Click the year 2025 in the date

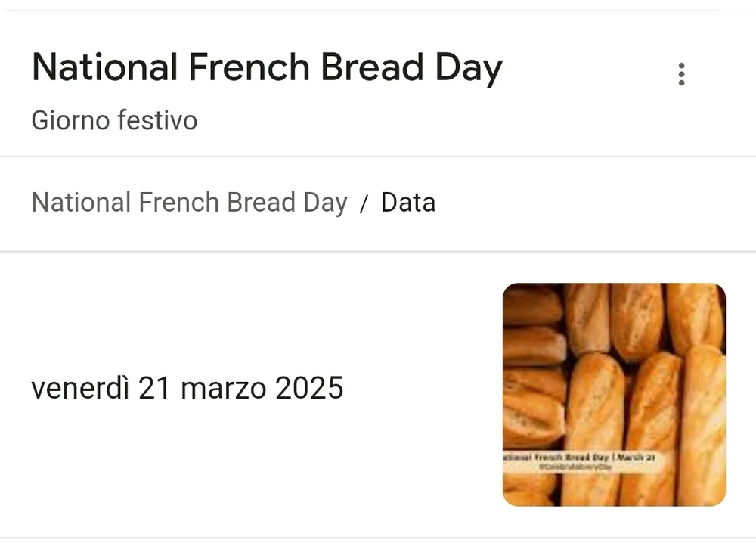click(309, 388)
